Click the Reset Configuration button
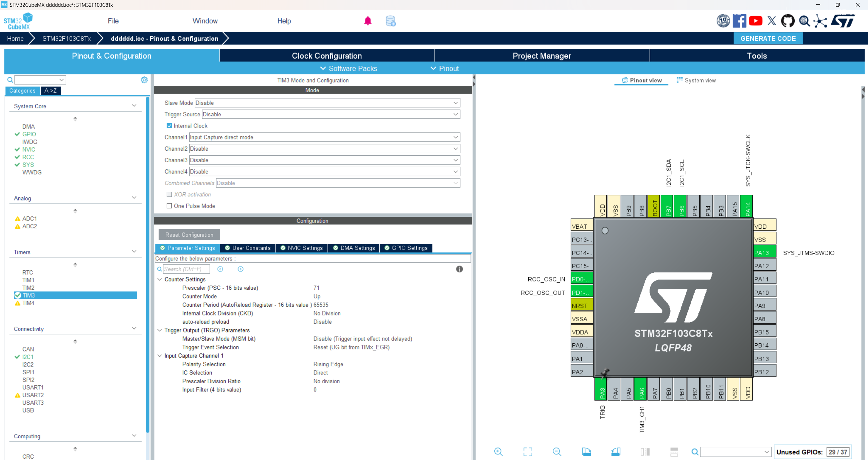 click(x=189, y=235)
